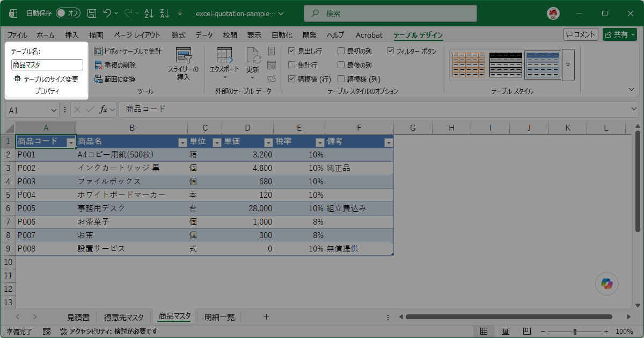Screen dimensions: 644x338
Task: Open the Name Box dropdown arrow
Action: [54, 110]
